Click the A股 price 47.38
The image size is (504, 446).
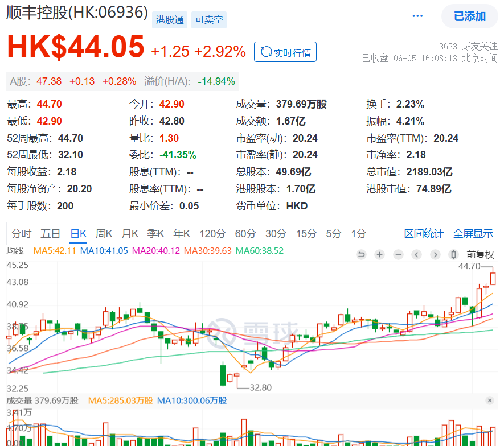tap(49, 81)
